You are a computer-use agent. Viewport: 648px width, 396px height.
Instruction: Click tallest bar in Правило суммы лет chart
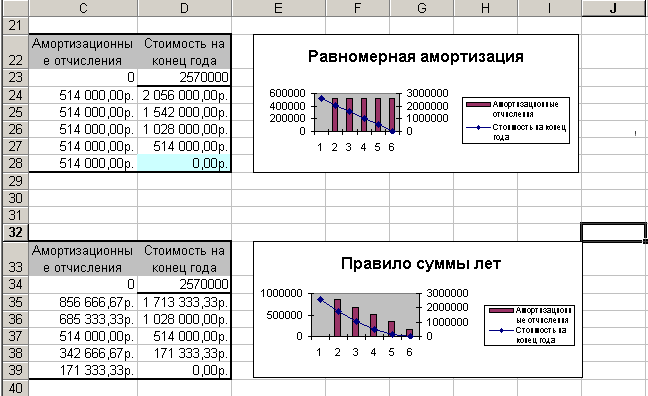tap(338, 317)
